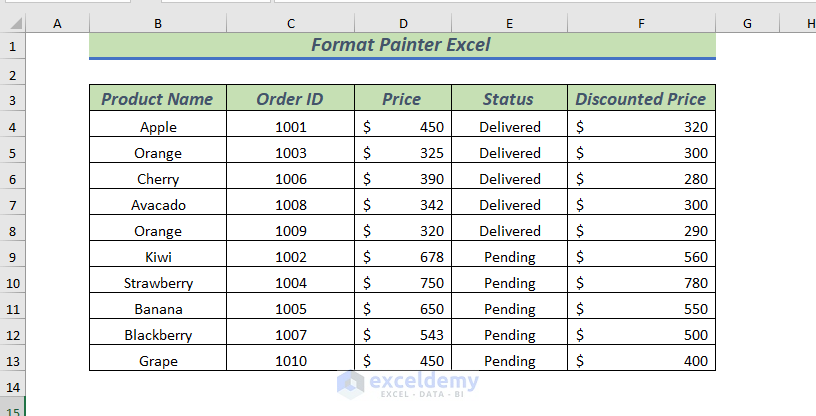Click the discounted price cell showing 780
The width and height of the screenshot is (816, 416).
click(x=641, y=283)
